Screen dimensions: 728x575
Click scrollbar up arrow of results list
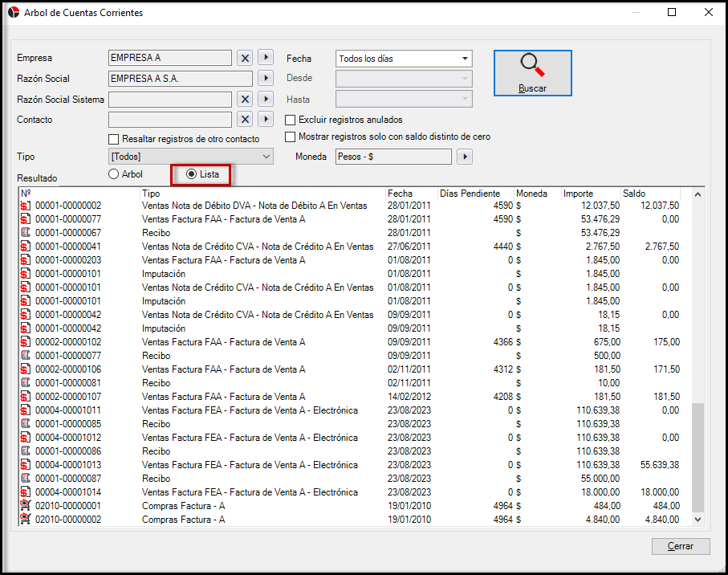pos(697,194)
